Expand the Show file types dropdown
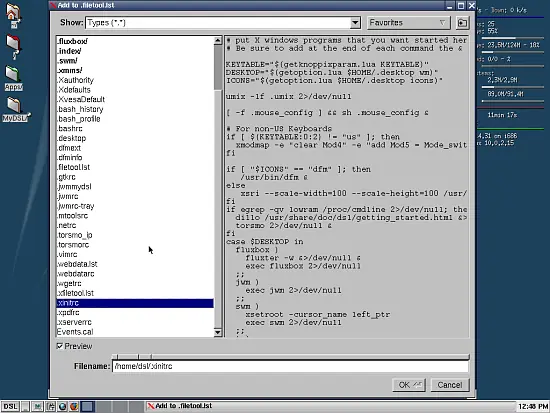Viewport: 550px width, 413px height. point(355,23)
